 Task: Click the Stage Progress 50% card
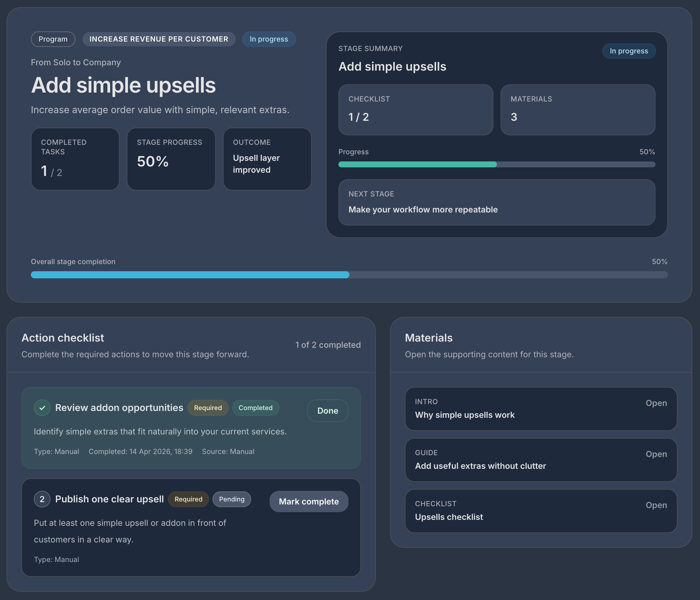[x=171, y=159]
